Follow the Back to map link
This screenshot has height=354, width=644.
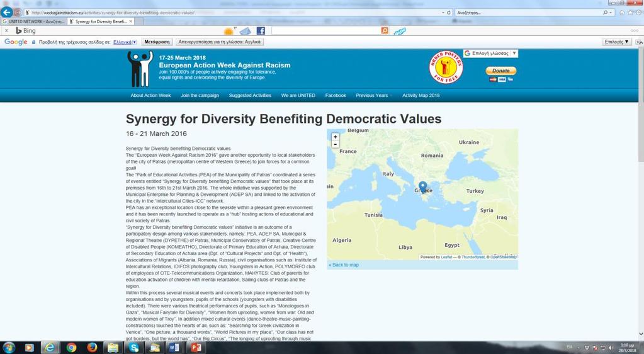pyautogui.click(x=344, y=265)
